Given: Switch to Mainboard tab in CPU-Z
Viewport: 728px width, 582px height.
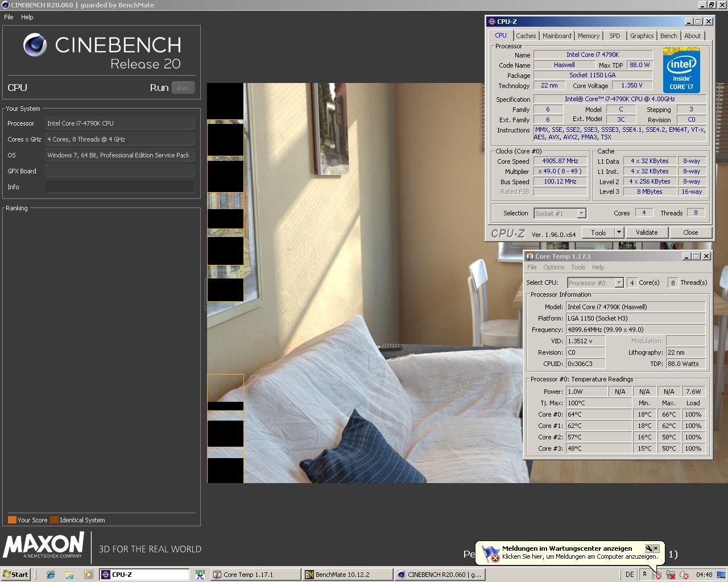Looking at the screenshot, I should [x=557, y=36].
